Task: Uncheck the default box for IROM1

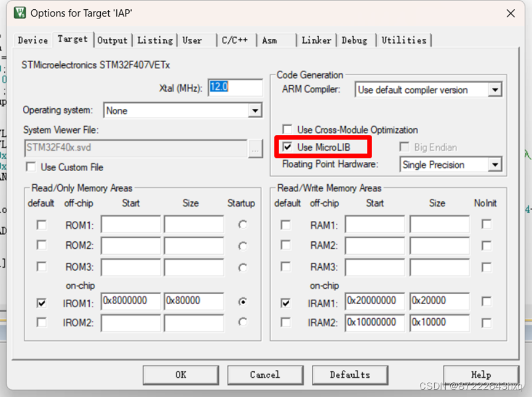Action: 41,302
